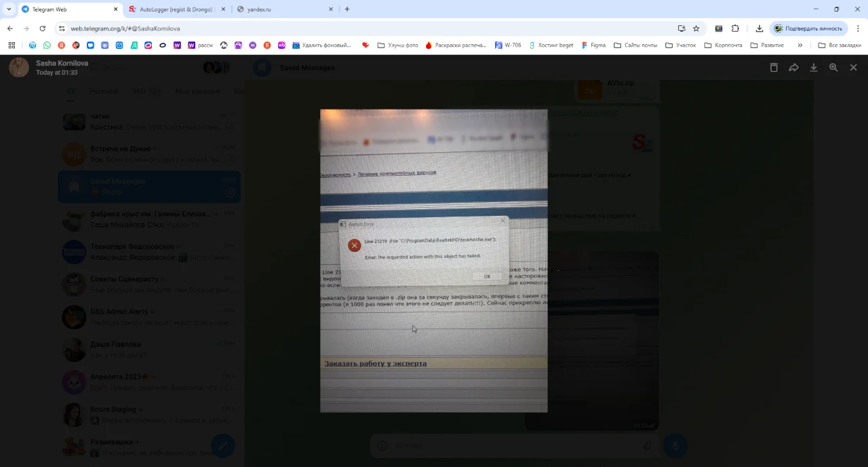Open the Chrome apps grid shortcut

[12, 45]
